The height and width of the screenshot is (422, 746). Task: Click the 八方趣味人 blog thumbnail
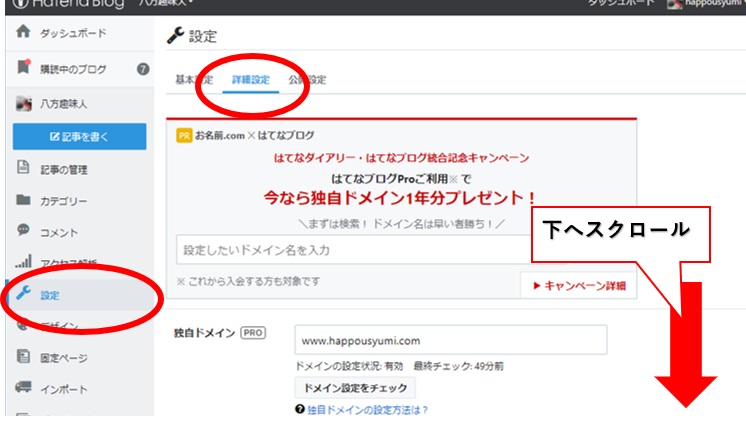click(24, 103)
